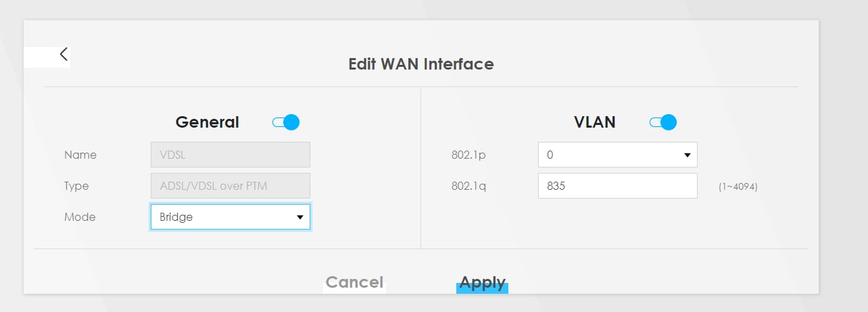Click the Type label text
Image resolution: width=868 pixels, height=312 pixels.
(76, 186)
